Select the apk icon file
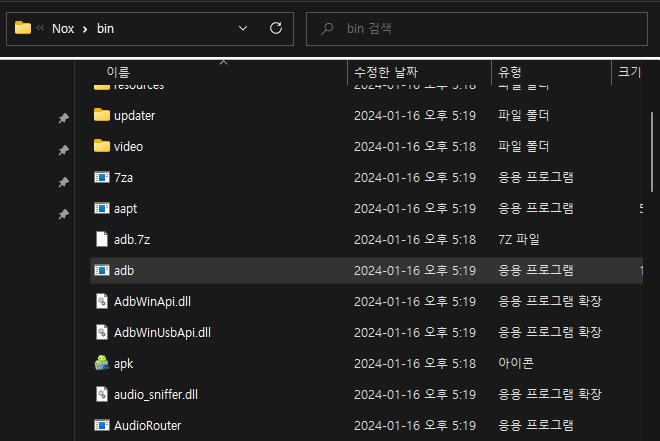 pos(101,363)
